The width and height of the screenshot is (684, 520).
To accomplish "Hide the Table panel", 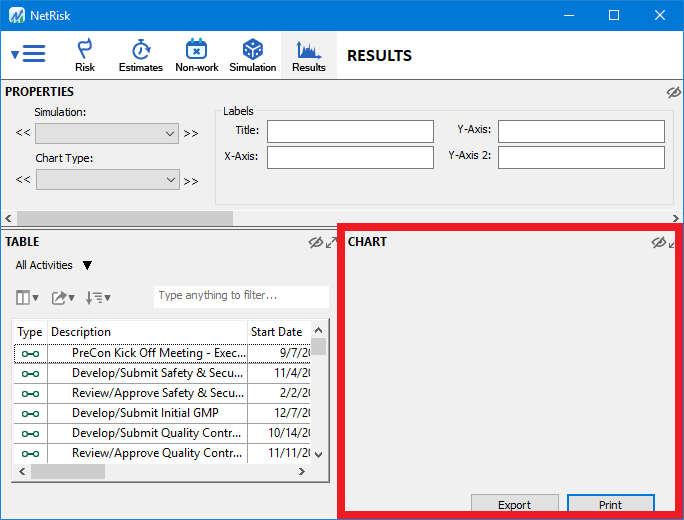I will point(316,242).
